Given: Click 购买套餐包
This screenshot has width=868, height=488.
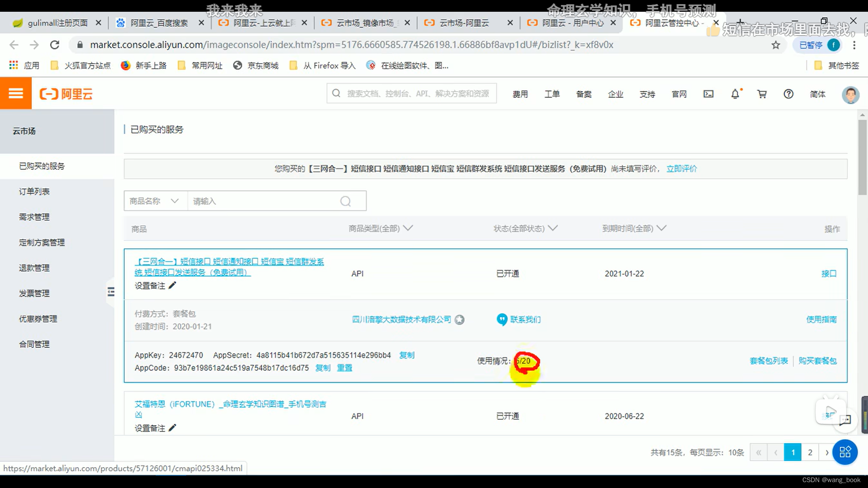Looking at the screenshot, I should tap(817, 361).
